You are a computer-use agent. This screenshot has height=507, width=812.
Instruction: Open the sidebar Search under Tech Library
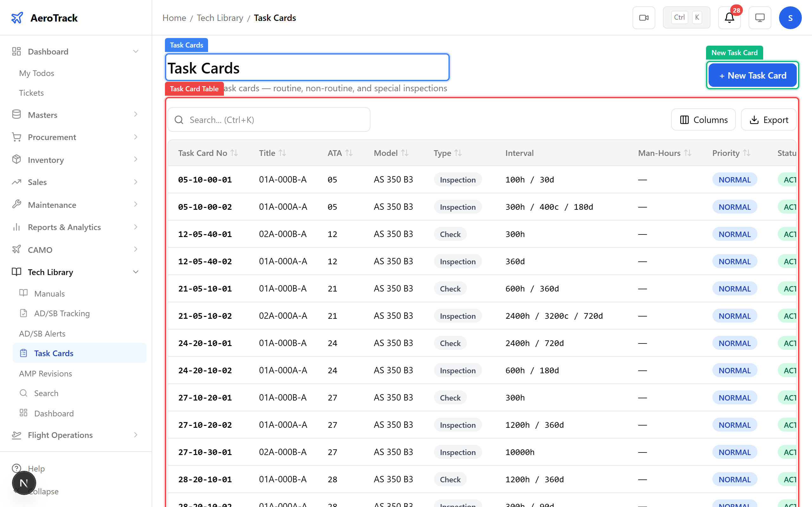46,393
